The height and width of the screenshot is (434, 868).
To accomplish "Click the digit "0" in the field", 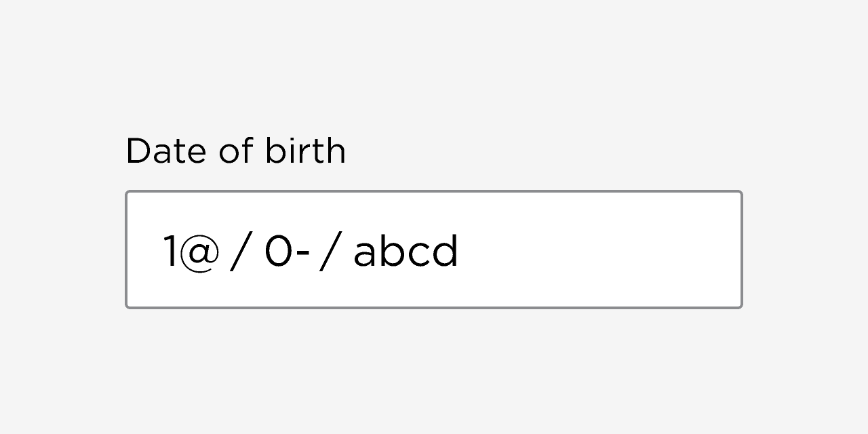I will [277, 252].
